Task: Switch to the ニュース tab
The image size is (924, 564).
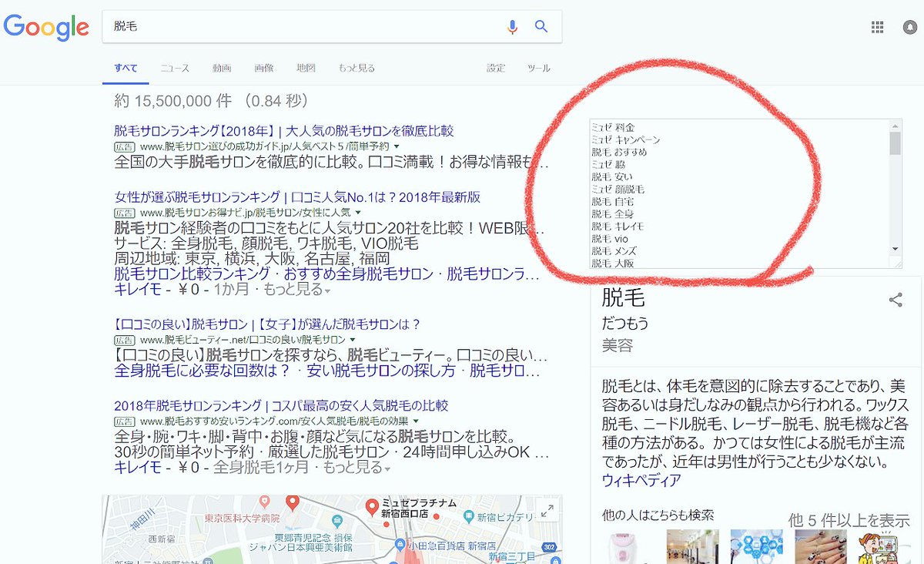Action: tap(175, 68)
